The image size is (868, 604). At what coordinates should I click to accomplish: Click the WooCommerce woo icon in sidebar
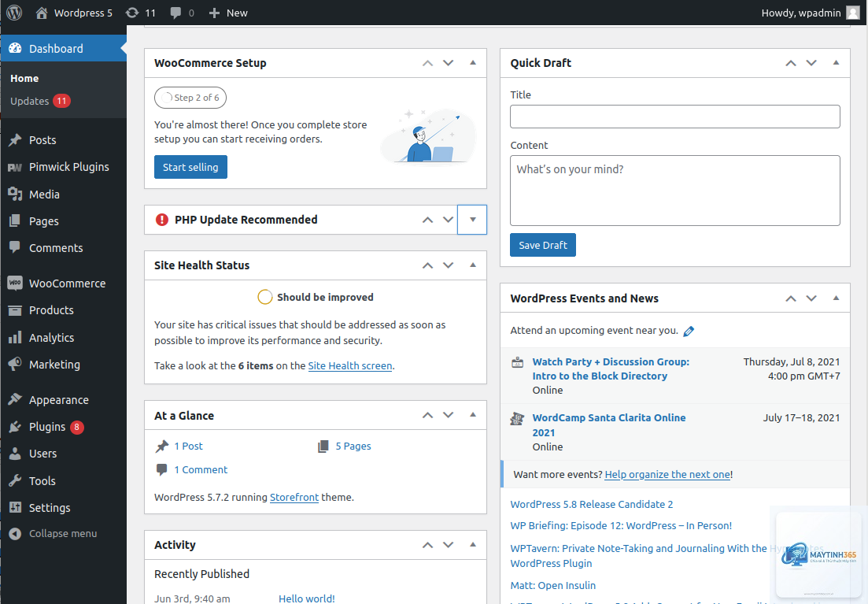click(15, 283)
